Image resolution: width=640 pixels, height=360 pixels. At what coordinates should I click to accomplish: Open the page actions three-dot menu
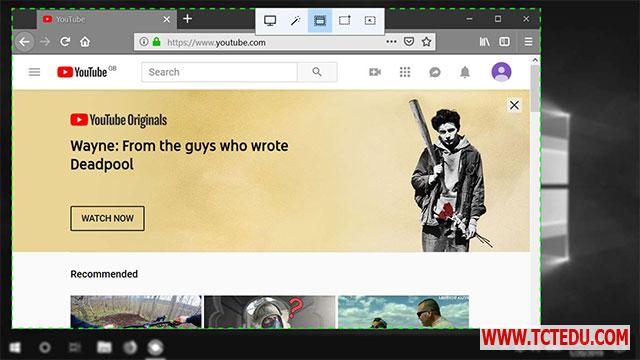(x=391, y=42)
